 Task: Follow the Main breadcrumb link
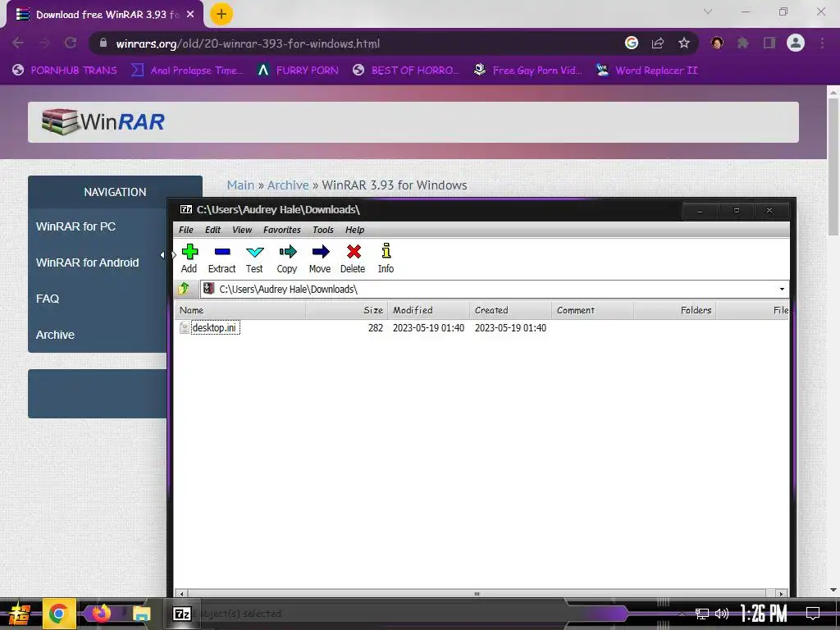pos(240,185)
